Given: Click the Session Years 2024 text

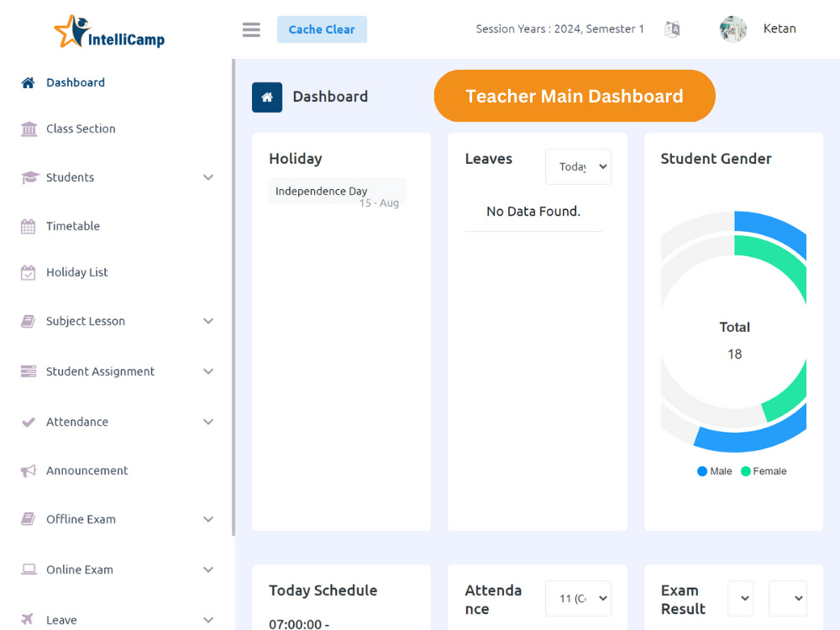Looking at the screenshot, I should 559,29.
